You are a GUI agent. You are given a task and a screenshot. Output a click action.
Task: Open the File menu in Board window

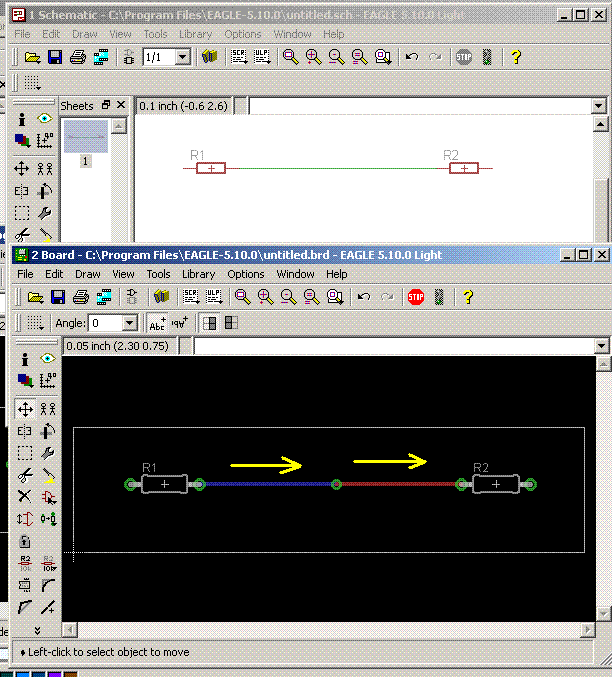pyautogui.click(x=25, y=274)
